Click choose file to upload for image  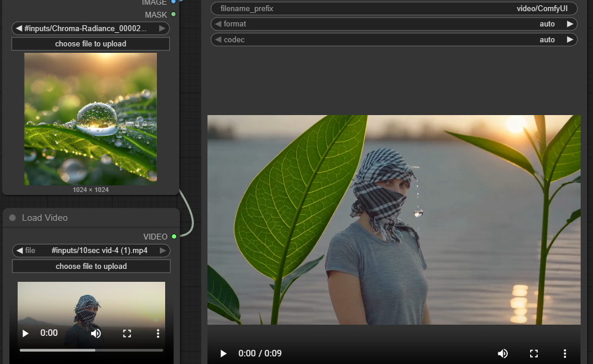(x=91, y=44)
